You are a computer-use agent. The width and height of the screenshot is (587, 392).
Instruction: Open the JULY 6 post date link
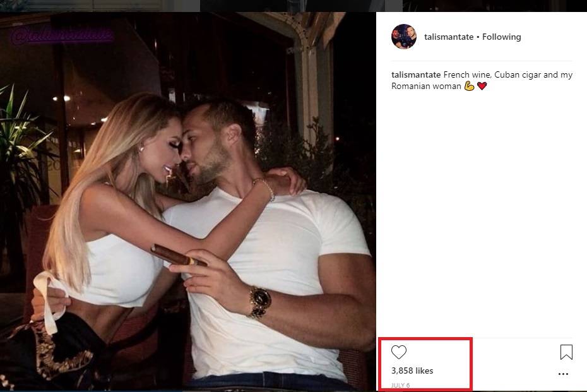click(400, 385)
